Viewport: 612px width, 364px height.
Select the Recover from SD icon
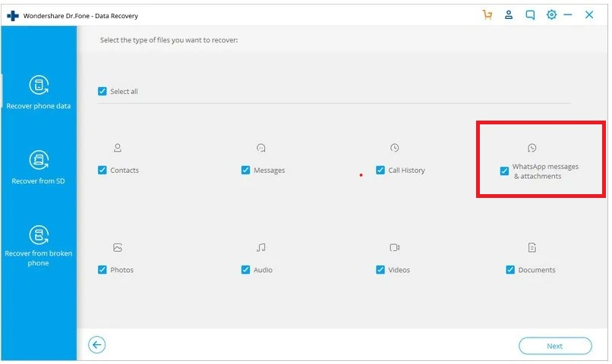pos(39,160)
